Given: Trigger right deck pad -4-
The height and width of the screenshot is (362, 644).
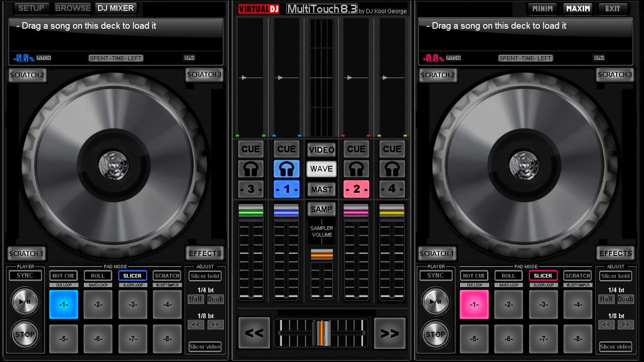Looking at the screenshot, I should 578,304.
